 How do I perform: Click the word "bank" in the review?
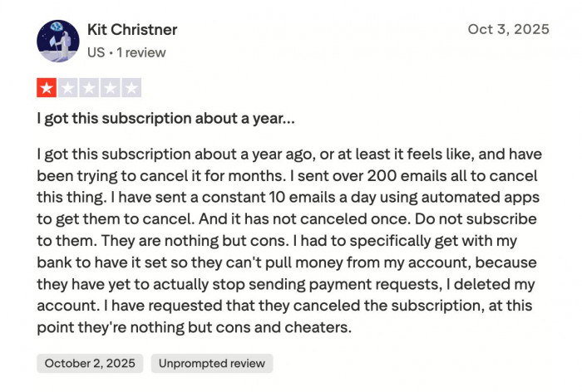[54, 262]
